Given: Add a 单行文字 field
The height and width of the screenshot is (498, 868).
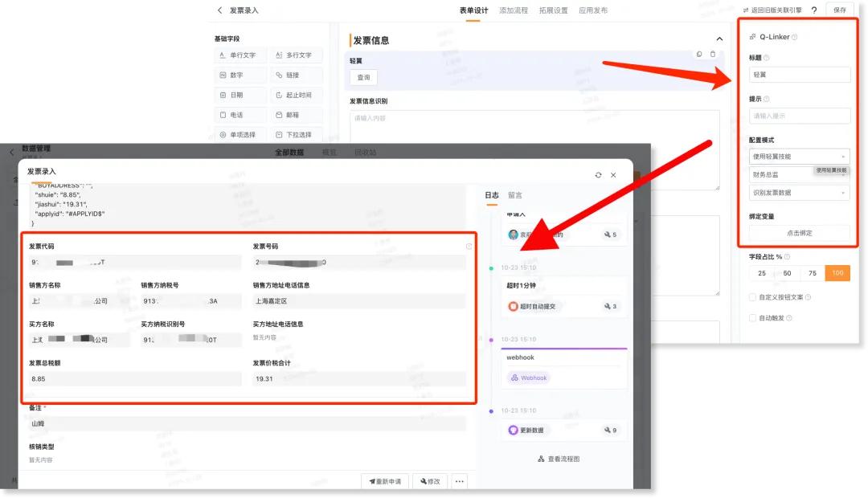Looking at the screenshot, I should click(x=240, y=55).
